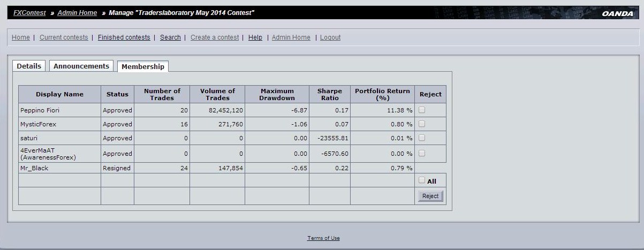Click Admin Home in the navigation bar

click(x=291, y=37)
